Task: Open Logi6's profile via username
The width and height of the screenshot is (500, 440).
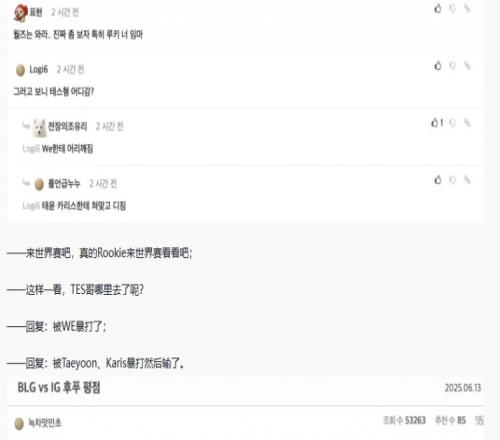Action: click(x=39, y=69)
